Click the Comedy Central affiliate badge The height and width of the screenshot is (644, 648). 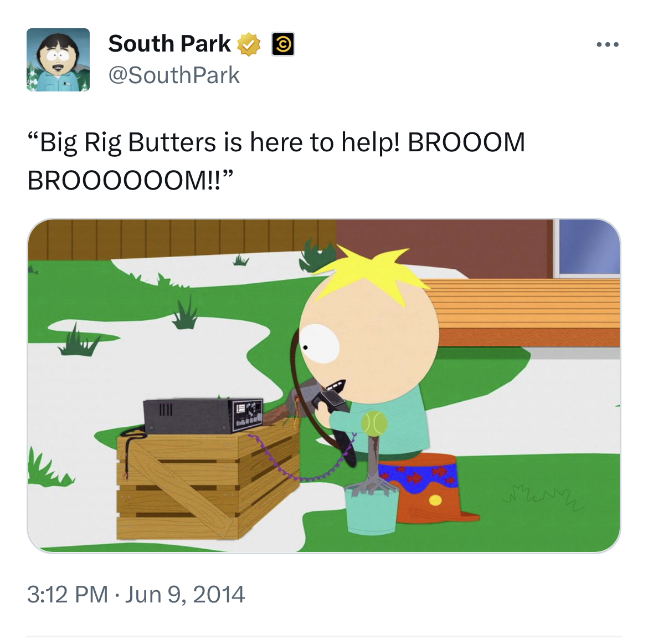pos(282,44)
